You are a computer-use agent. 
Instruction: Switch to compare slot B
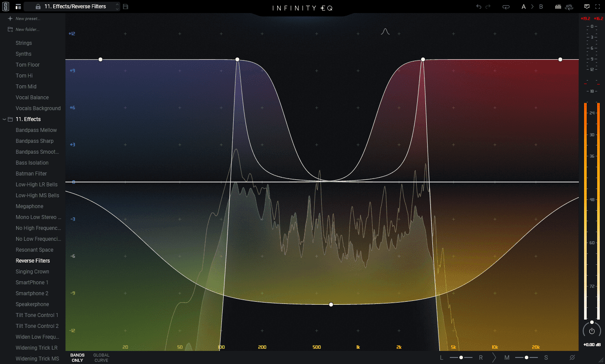[x=541, y=7]
